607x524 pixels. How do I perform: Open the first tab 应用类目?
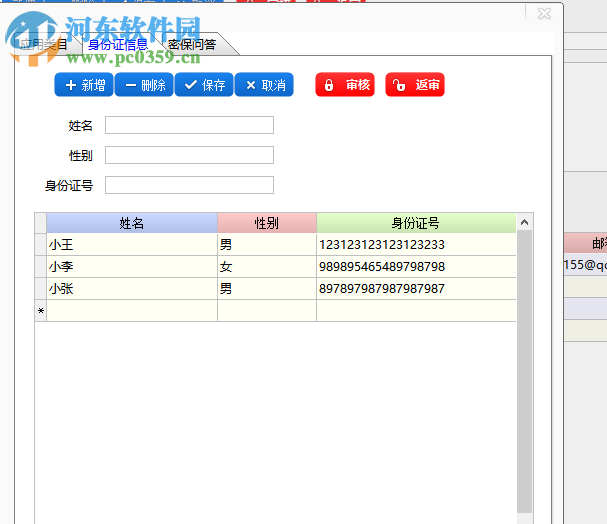[43, 45]
